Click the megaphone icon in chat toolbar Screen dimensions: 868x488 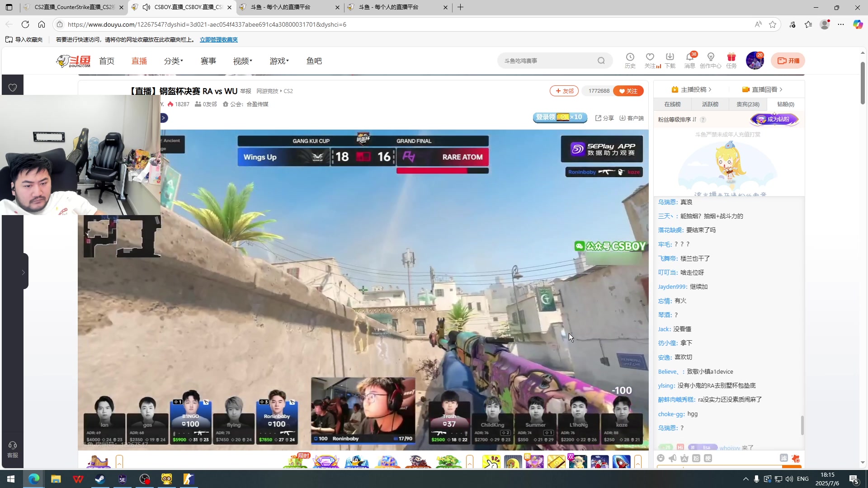[673, 458]
